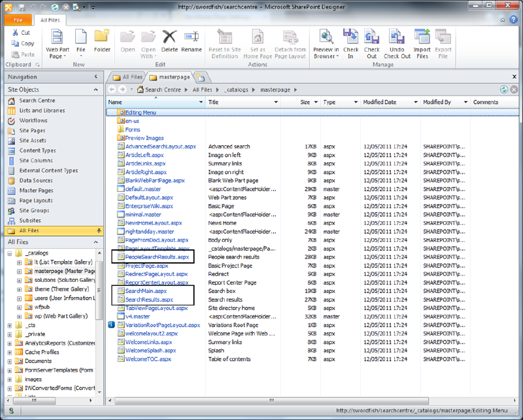
Task: Switch to the All Files ribbon tab
Action: coord(50,20)
